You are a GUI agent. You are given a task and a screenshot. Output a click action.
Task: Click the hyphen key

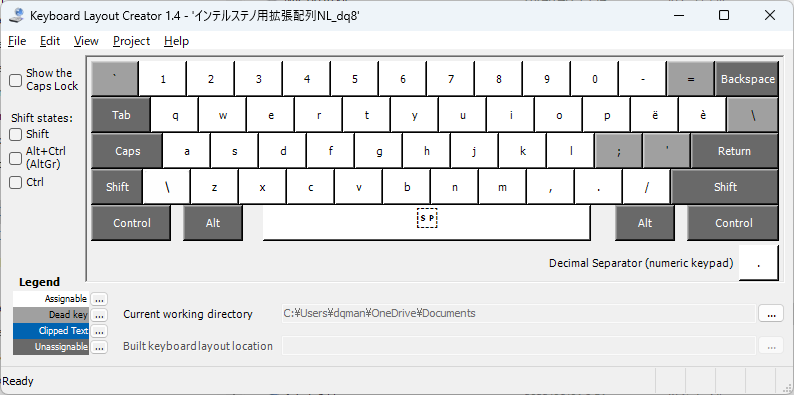pos(643,78)
